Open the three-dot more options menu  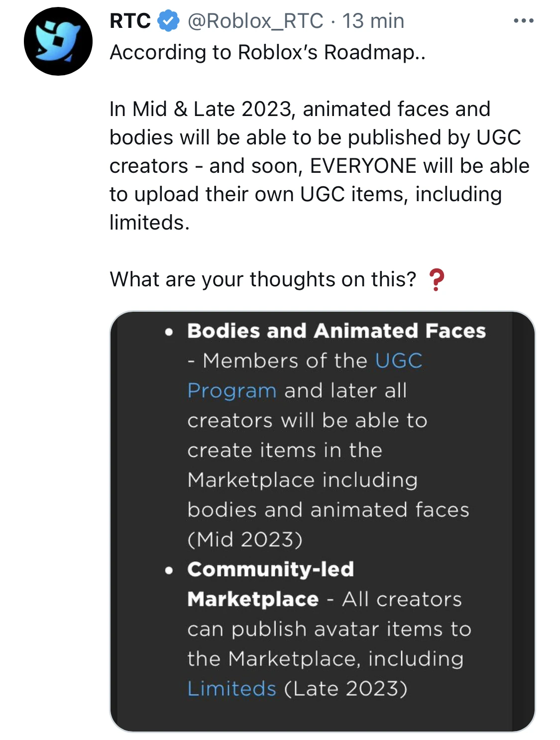click(x=523, y=21)
